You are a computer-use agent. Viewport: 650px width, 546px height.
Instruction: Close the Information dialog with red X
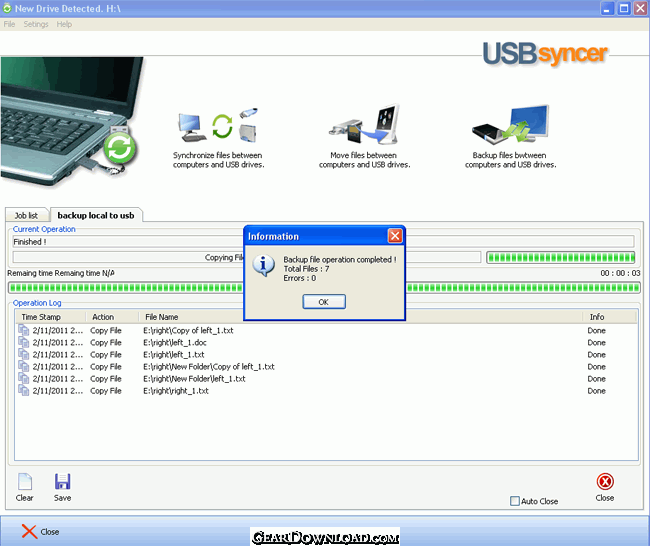pyautogui.click(x=395, y=236)
